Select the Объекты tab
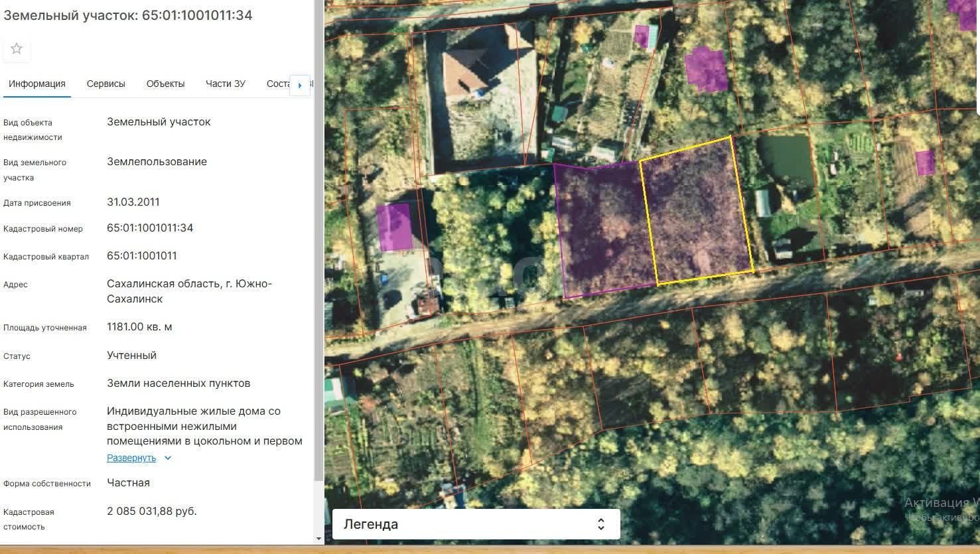Image resolution: width=980 pixels, height=554 pixels. tap(165, 84)
